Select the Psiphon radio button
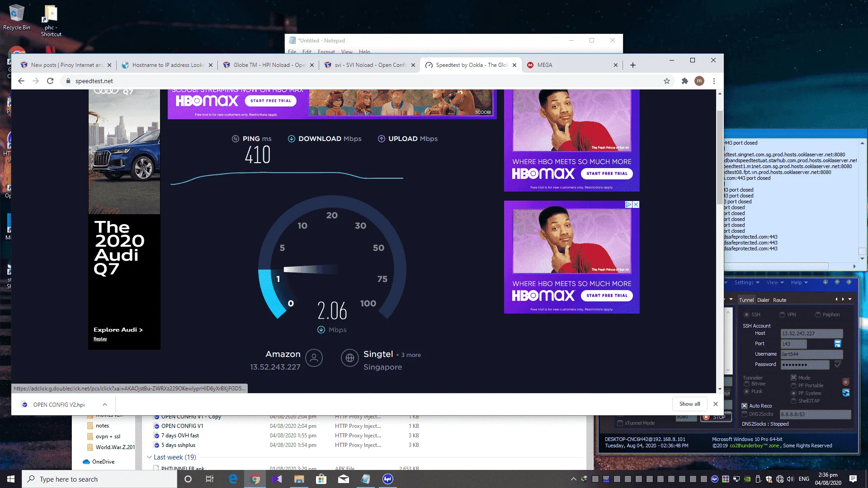 818,315
